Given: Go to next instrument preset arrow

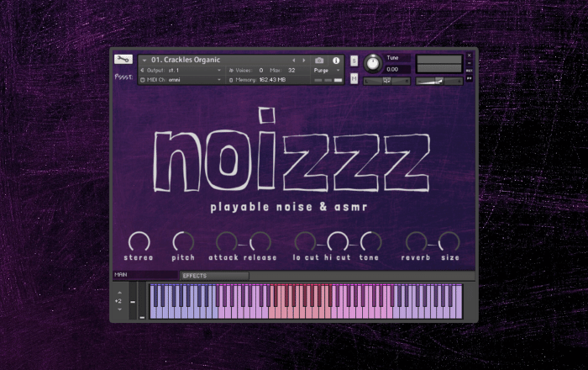Looking at the screenshot, I should [x=304, y=61].
